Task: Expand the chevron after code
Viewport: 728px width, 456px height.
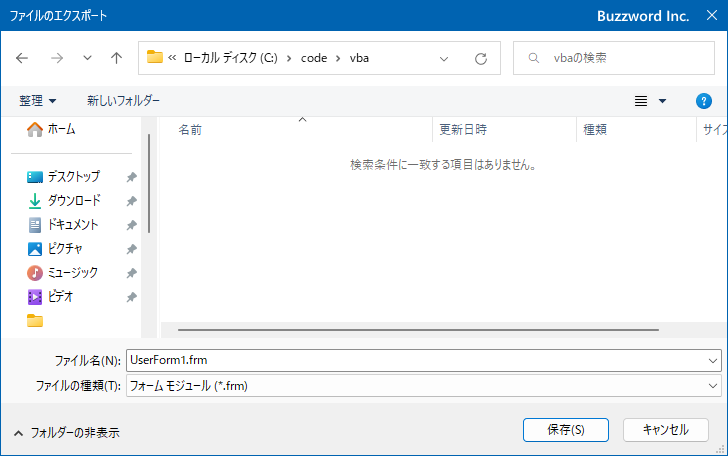Action: (338, 58)
